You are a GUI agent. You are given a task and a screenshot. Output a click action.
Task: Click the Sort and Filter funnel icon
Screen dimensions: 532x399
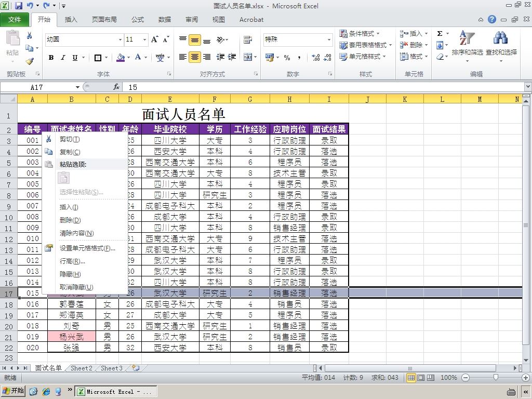pyautogui.click(x=467, y=37)
